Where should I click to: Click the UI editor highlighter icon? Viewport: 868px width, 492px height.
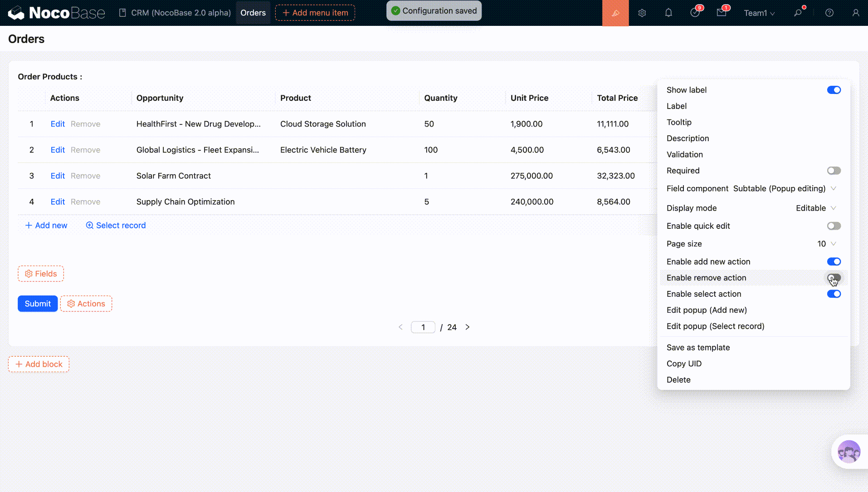pyautogui.click(x=615, y=13)
